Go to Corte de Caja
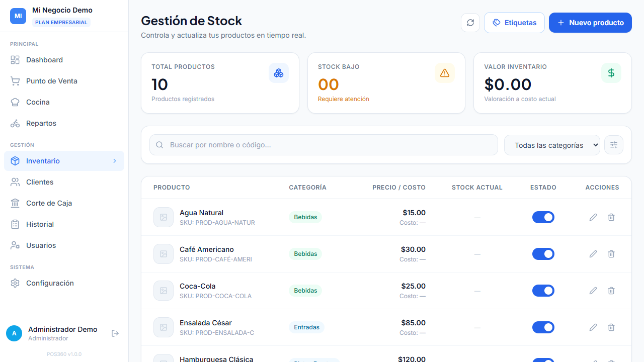 (x=64, y=203)
